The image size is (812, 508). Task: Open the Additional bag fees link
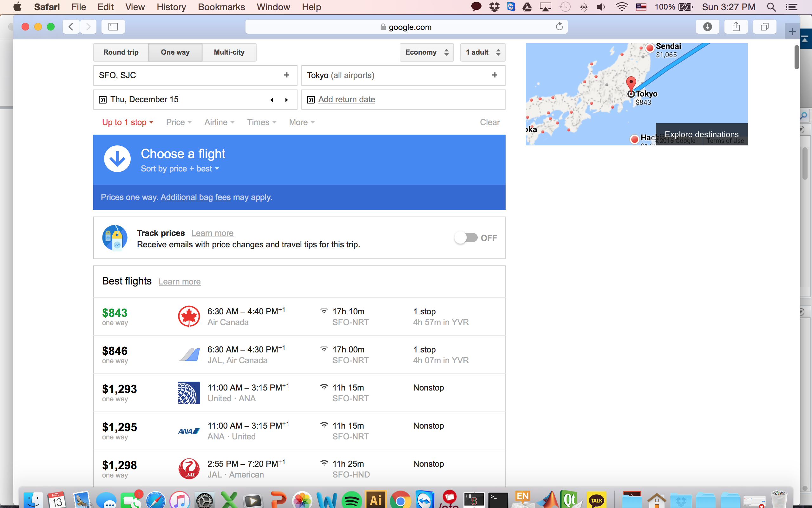(x=196, y=197)
